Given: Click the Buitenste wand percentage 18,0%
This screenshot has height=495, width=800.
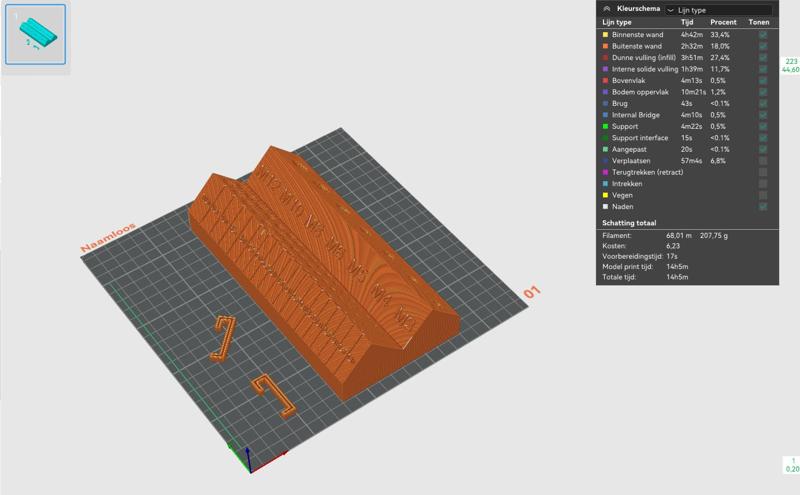Looking at the screenshot, I should pos(720,46).
